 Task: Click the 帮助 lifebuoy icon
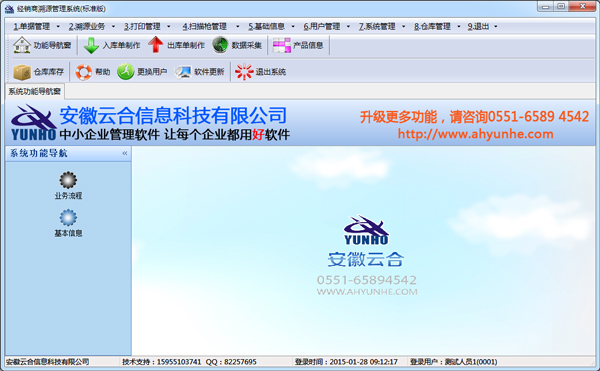tap(83, 72)
